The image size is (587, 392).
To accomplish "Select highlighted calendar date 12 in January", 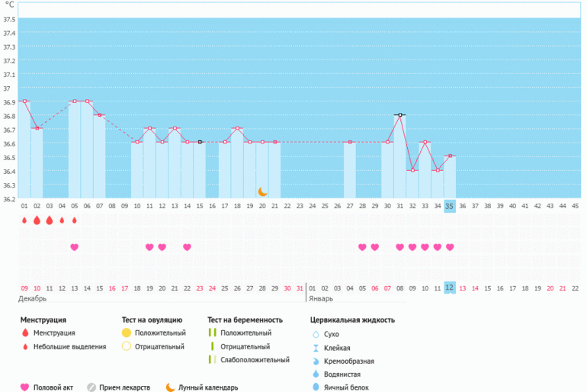I will pyautogui.click(x=450, y=288).
